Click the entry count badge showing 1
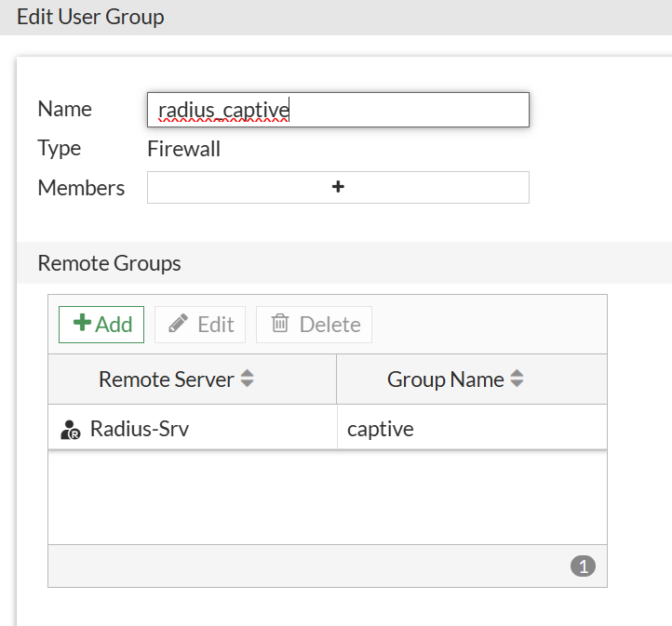 pos(583,566)
